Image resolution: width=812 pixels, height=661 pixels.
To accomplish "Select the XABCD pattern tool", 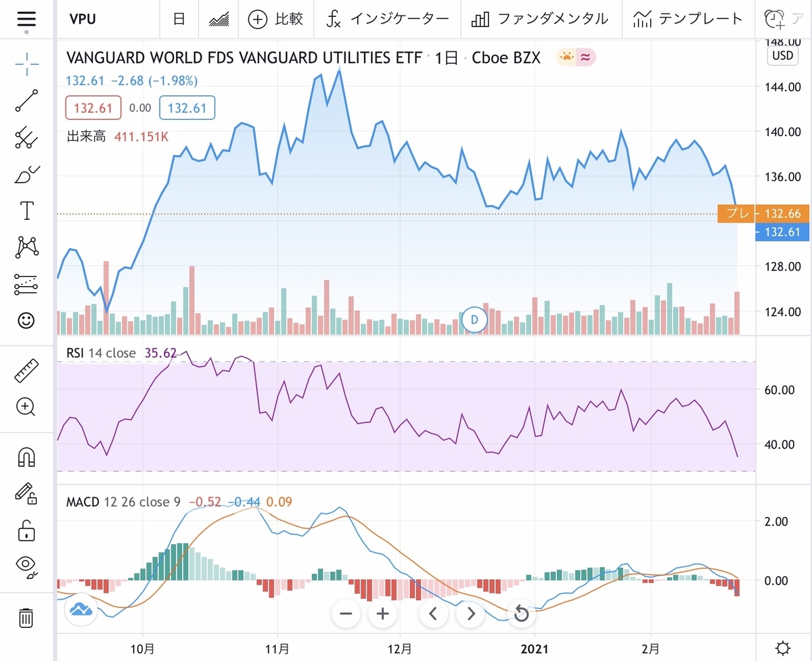I will pos(26,247).
